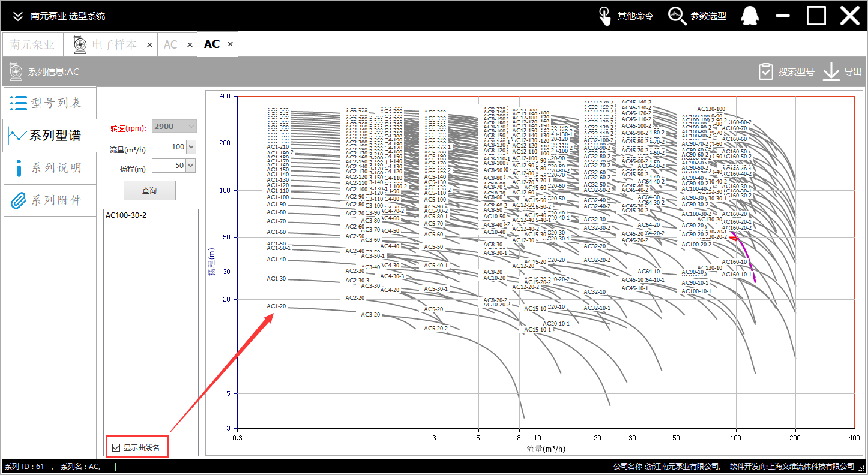Viewport: 868px width, 475px height.
Task: Click the 扬程 input field with 50
Action: coord(169,166)
